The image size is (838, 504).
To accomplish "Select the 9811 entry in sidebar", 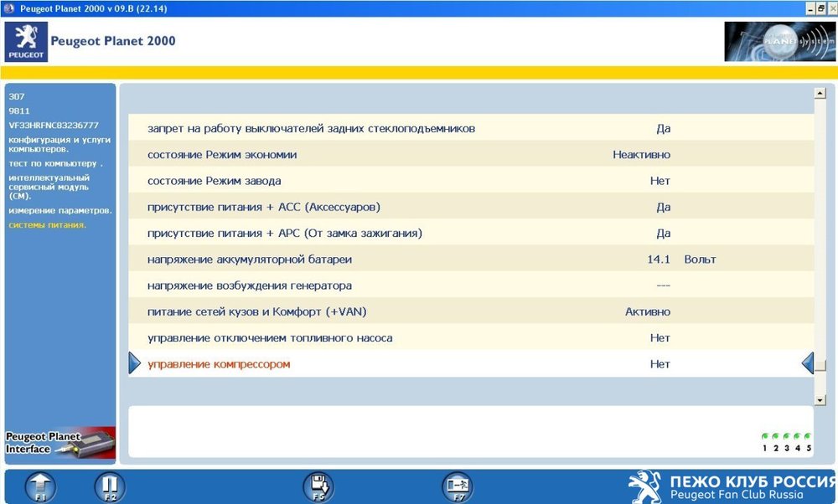I will [18, 111].
